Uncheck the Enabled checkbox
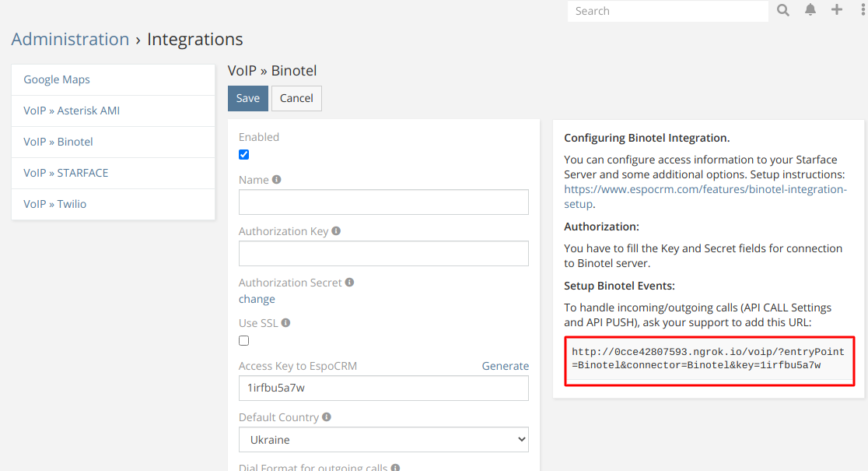Image resolution: width=868 pixels, height=471 pixels. [243, 155]
